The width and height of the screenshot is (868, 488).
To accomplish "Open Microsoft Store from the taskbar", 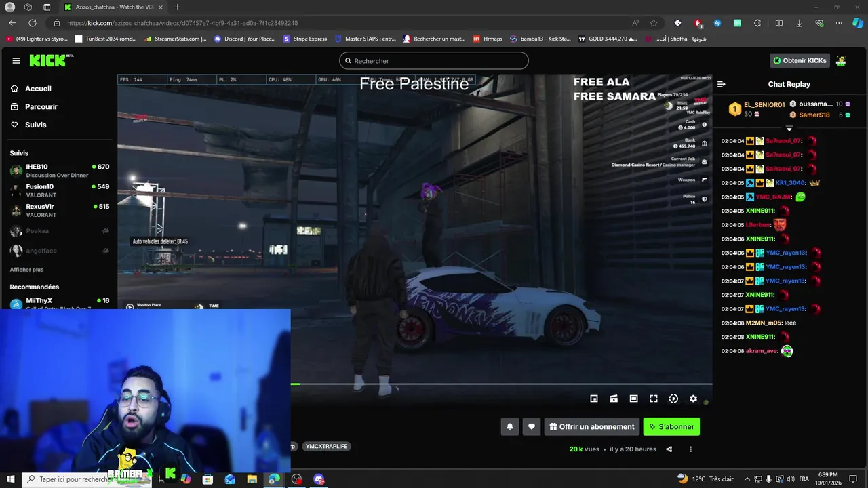I will 208,479.
